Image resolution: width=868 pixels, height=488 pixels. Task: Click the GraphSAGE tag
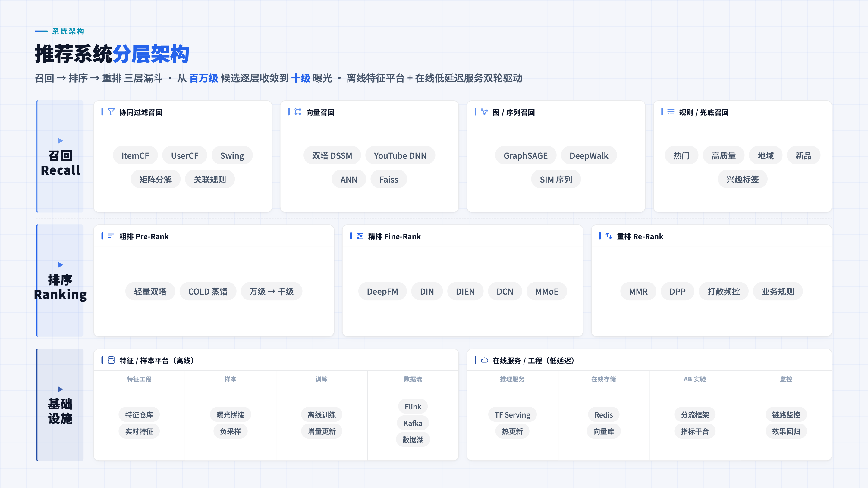point(526,156)
